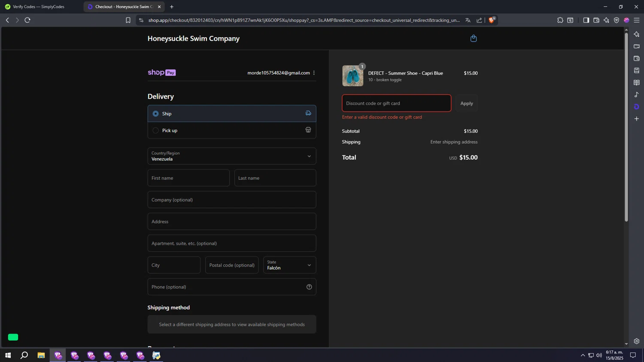Image resolution: width=644 pixels, height=362 pixels.
Task: Open Brave Wallet in the toolbar
Action: tap(596, 20)
